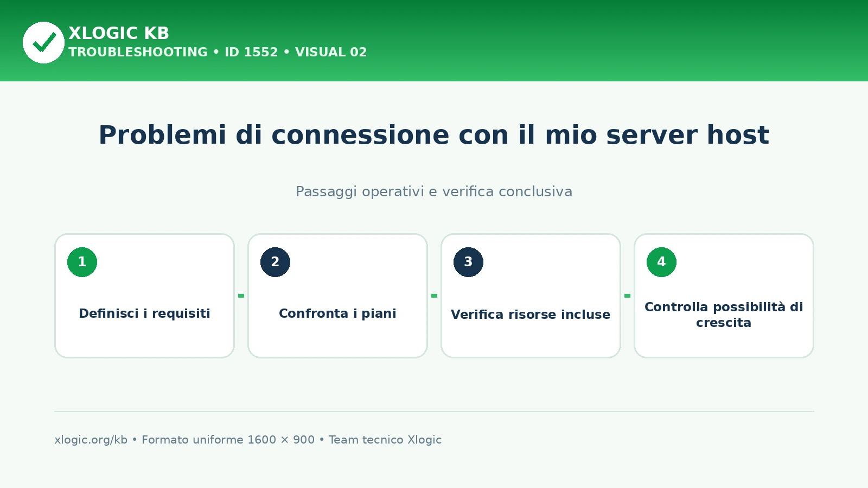Image resolution: width=868 pixels, height=488 pixels.
Task: Click the 'Problemi di connessione' main heading
Action: (434, 135)
